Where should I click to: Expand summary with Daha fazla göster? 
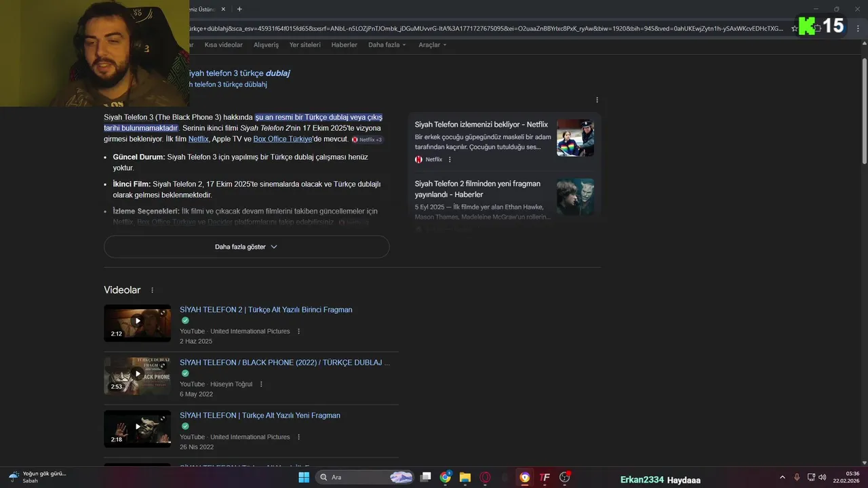tap(246, 247)
